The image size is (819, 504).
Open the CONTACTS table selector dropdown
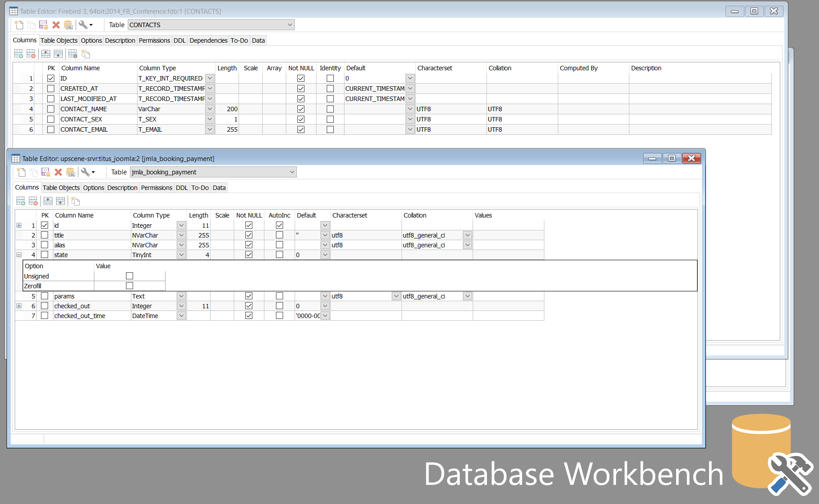[x=290, y=25]
